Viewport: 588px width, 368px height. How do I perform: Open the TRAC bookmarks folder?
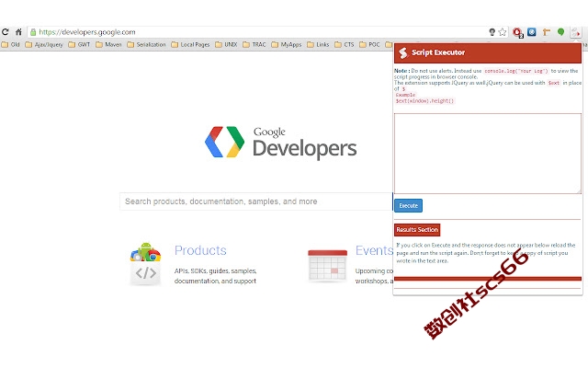[x=254, y=44]
